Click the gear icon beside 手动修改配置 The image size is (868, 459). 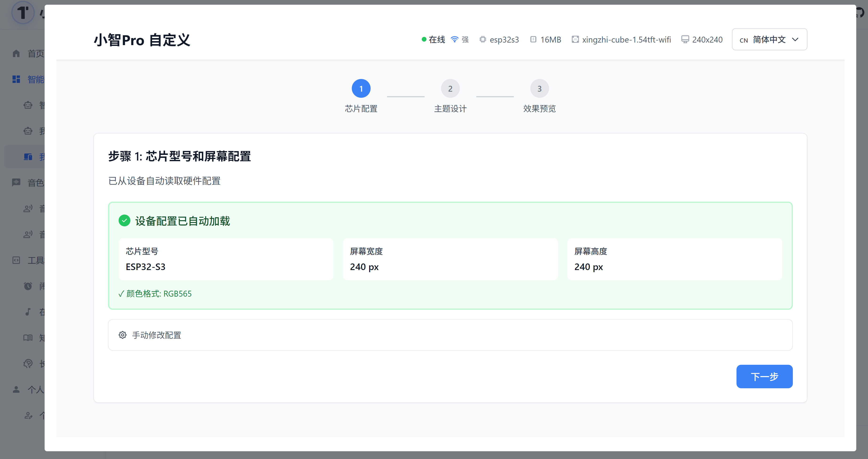(x=123, y=335)
